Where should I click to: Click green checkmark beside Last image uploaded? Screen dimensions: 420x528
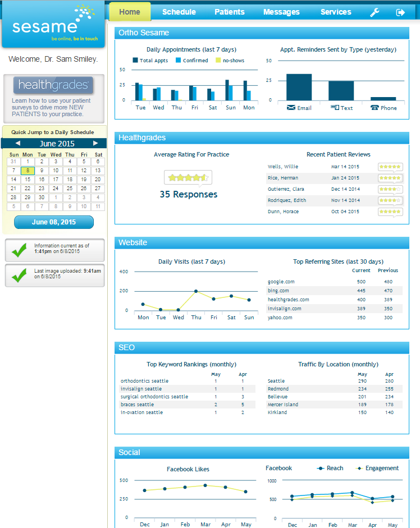(19, 276)
